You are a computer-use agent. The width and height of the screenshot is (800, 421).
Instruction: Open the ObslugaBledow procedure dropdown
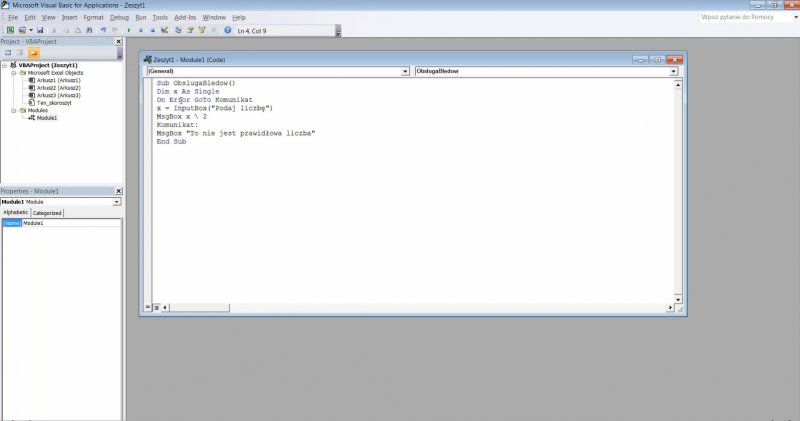coord(674,72)
